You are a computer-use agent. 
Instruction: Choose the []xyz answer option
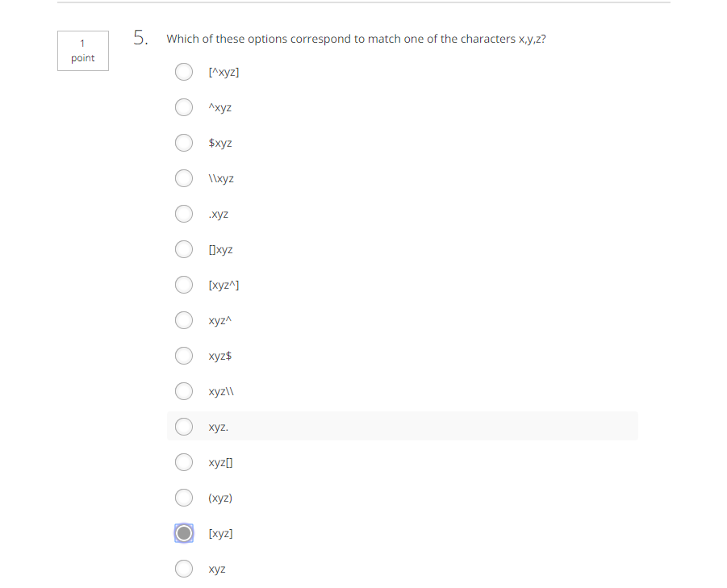click(184, 249)
